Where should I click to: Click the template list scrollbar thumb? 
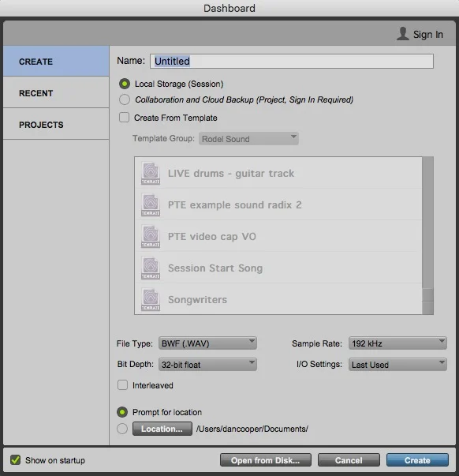(427, 294)
